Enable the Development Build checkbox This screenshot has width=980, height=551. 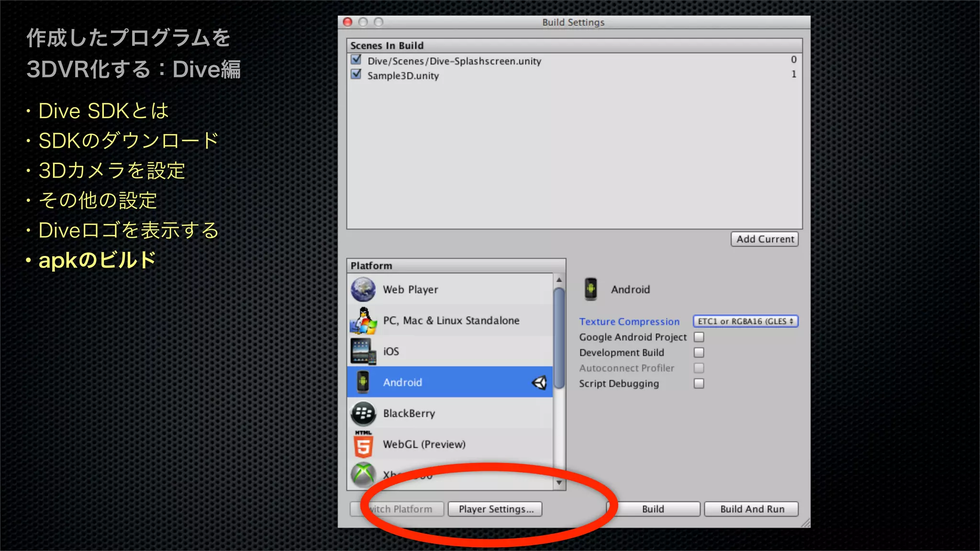tap(699, 353)
